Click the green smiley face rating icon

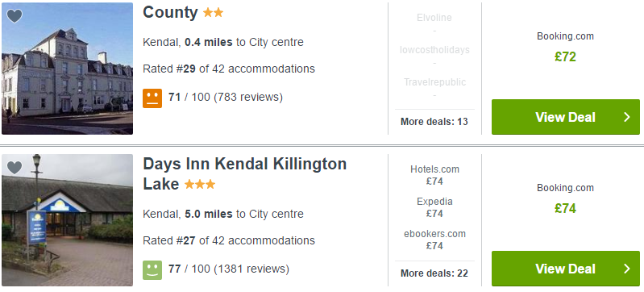coord(152,269)
